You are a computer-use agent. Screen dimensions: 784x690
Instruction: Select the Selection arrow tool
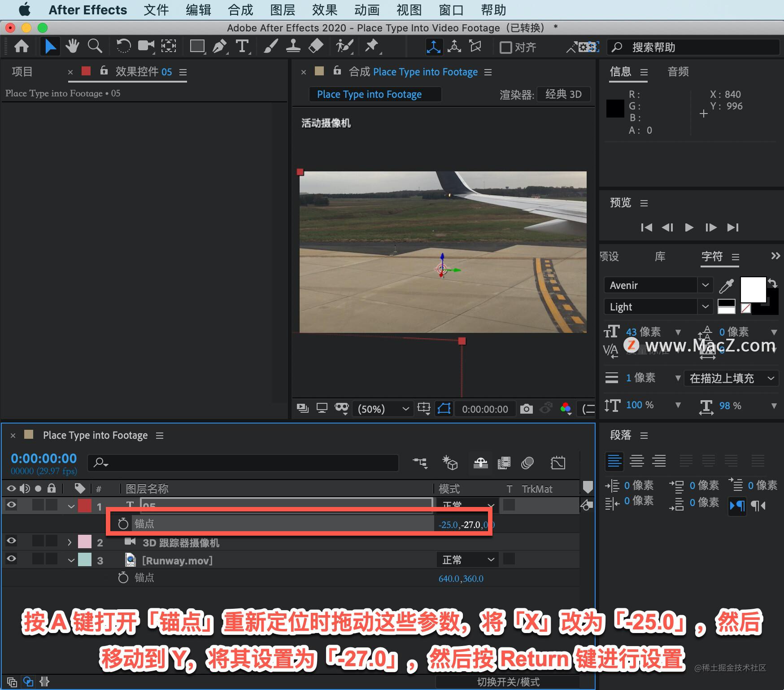(x=50, y=46)
